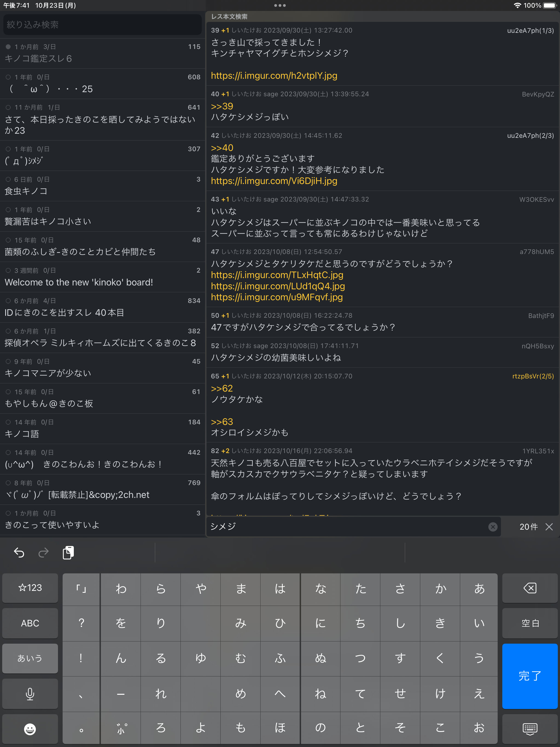Tap the >>62 reply anchor
The image size is (560, 747).
222,388
